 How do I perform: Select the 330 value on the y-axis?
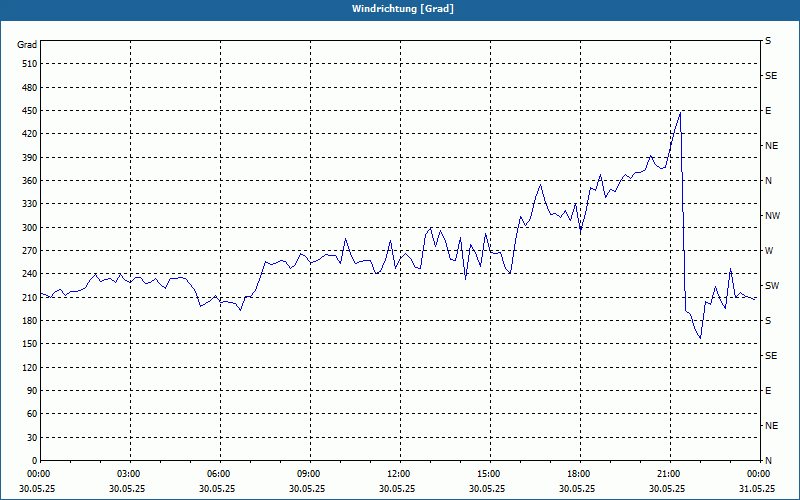click(x=30, y=204)
